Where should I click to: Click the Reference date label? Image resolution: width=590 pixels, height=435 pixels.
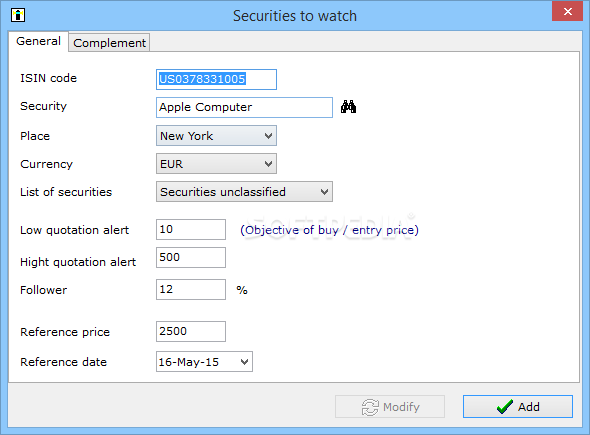tap(64, 362)
